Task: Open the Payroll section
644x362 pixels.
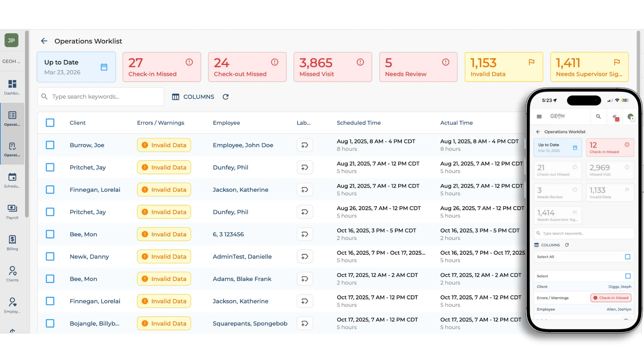Action: [x=12, y=210]
